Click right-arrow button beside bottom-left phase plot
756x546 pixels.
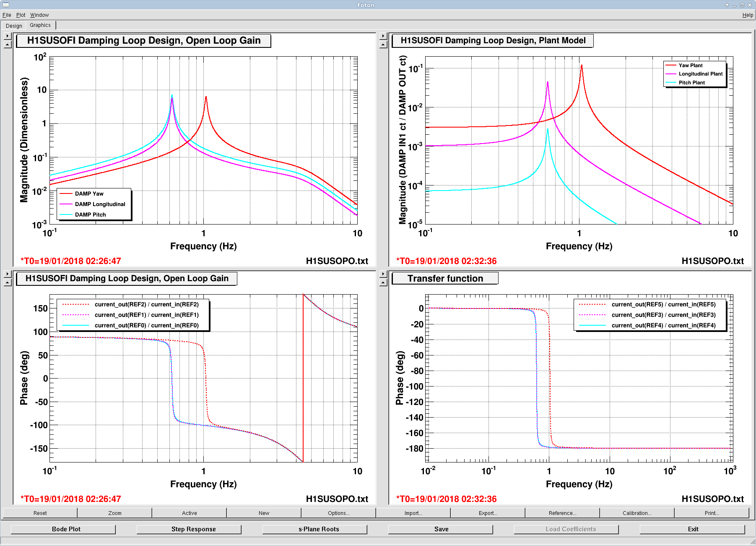tap(8, 274)
